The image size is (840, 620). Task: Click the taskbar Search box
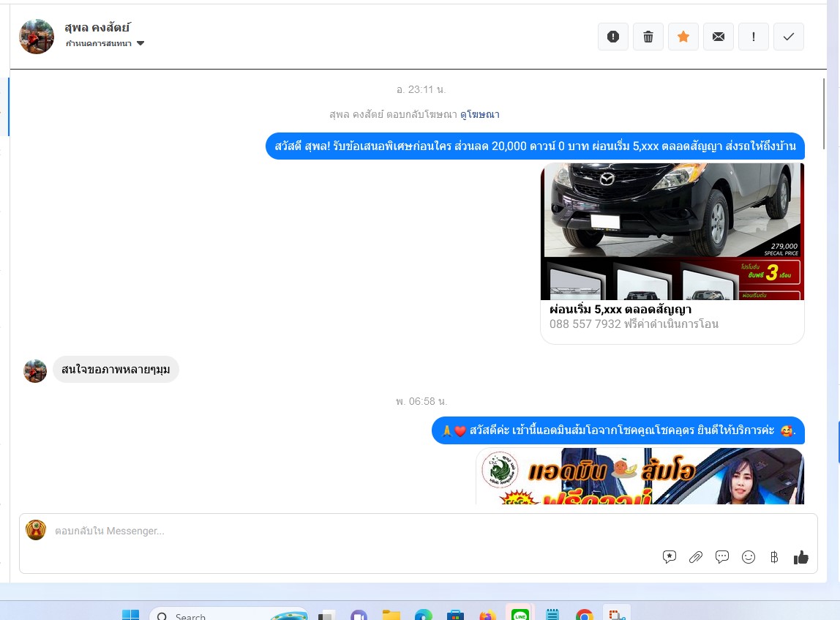[229, 615]
